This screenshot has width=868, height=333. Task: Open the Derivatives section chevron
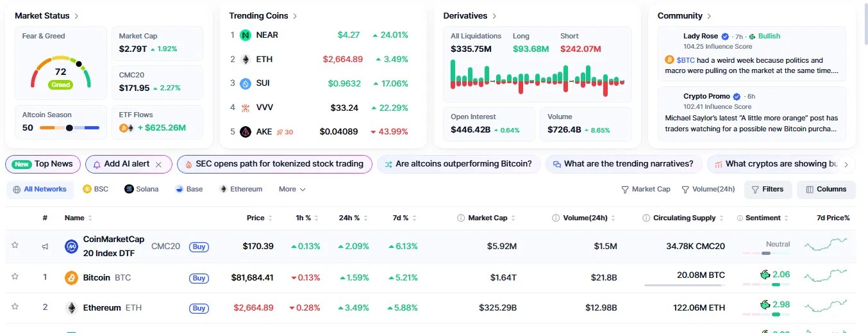(494, 16)
